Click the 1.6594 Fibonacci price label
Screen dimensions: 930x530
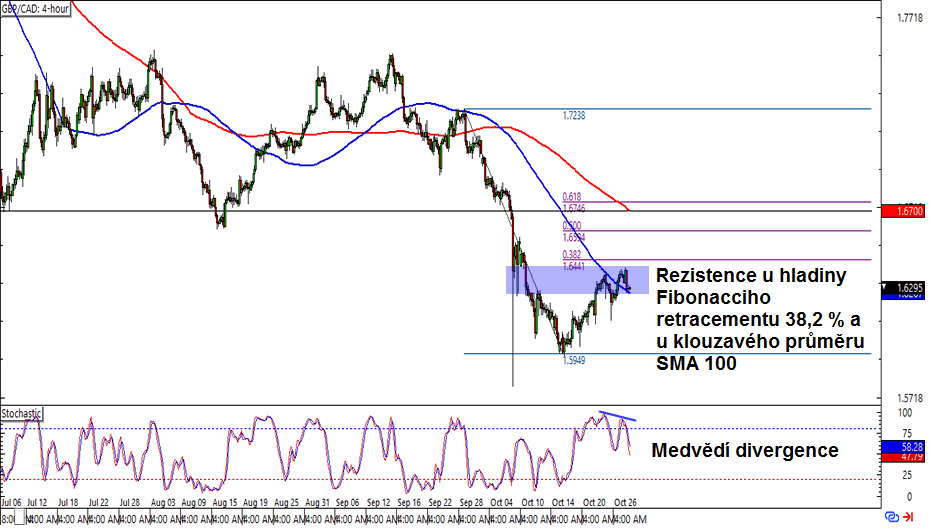pos(574,237)
